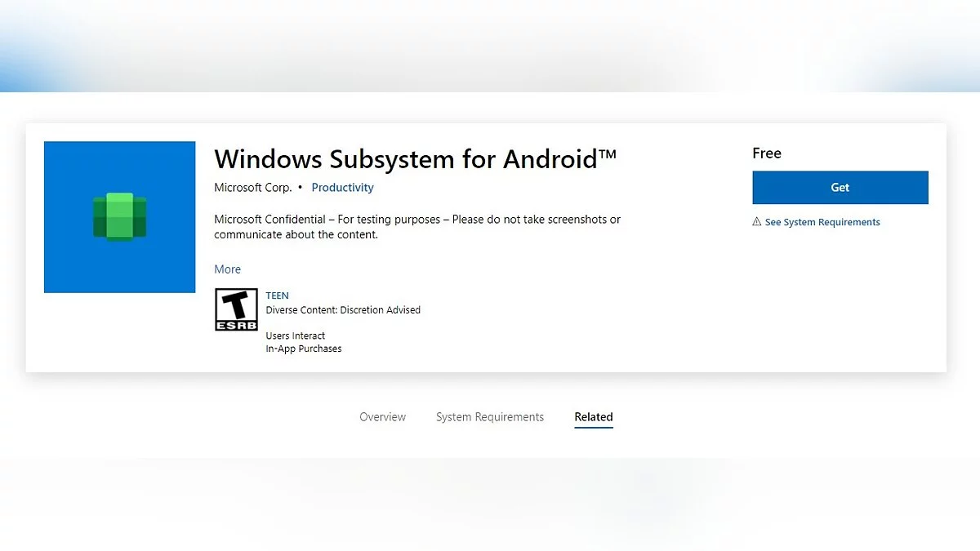Expand the description with the More link
980x551 pixels.
point(227,269)
